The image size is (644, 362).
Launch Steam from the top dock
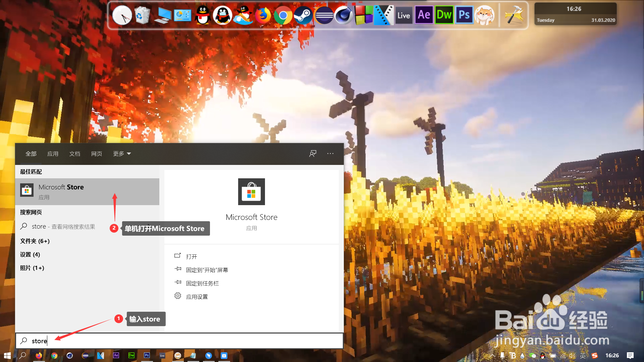click(x=303, y=15)
